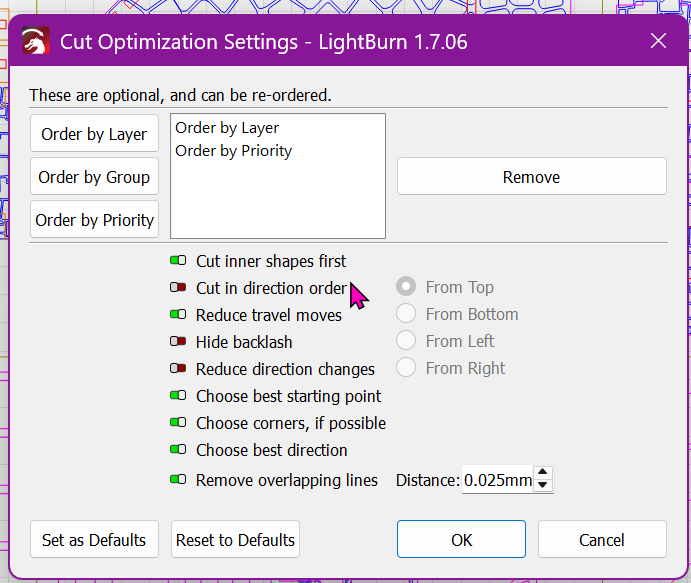Select the From Left radio option
The width and height of the screenshot is (691, 583).
tap(406, 341)
